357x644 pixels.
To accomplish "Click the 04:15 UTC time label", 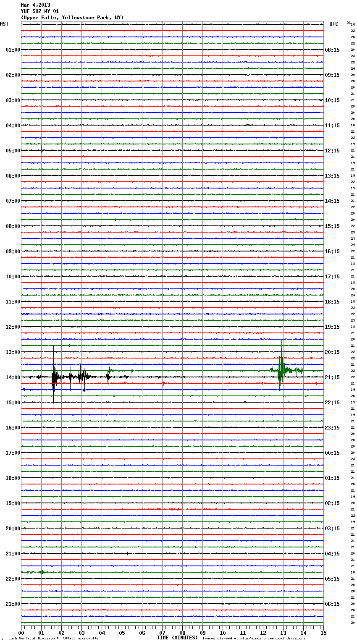I will point(332,554).
